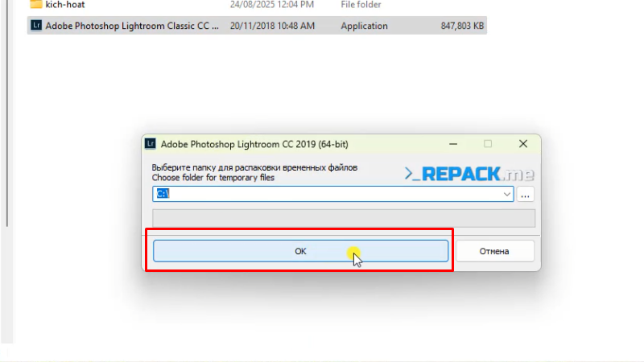This screenshot has width=644, height=362.
Task: Click the Отмена cancel button
Action: tap(494, 251)
